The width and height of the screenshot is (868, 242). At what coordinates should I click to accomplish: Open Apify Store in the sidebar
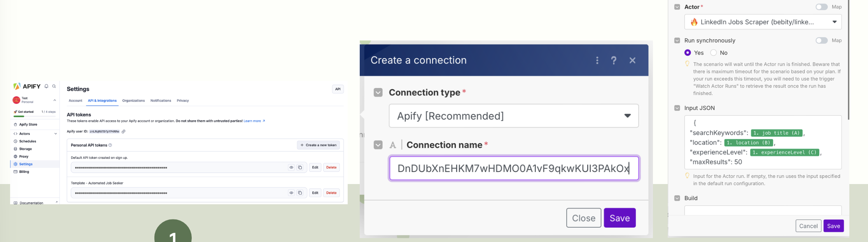(28, 125)
